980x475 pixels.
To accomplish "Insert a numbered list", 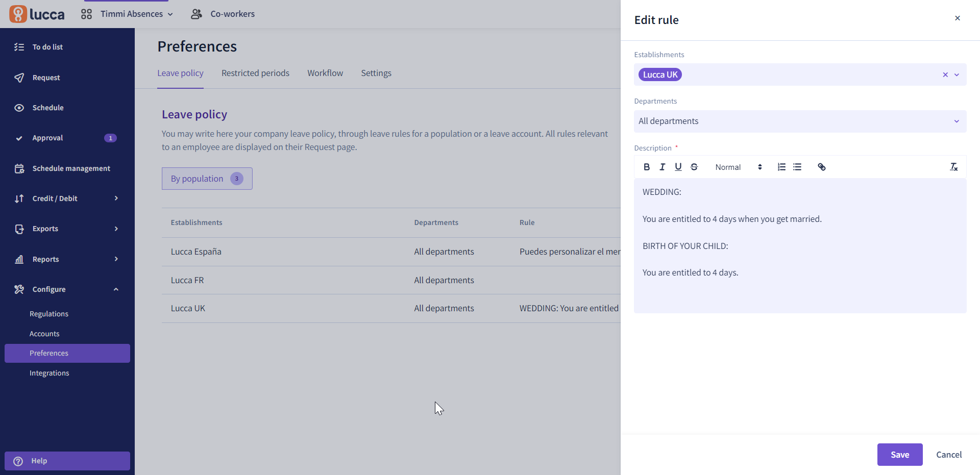I will (781, 167).
